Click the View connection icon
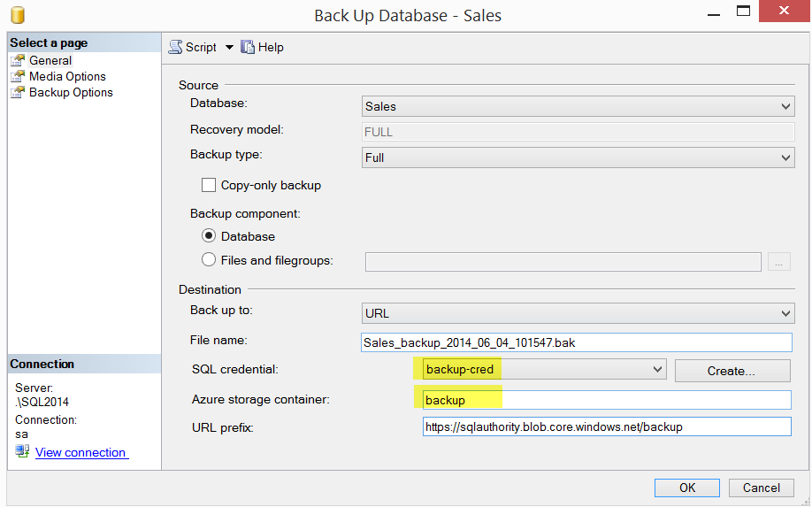Image resolution: width=812 pixels, height=507 pixels. click(x=22, y=451)
